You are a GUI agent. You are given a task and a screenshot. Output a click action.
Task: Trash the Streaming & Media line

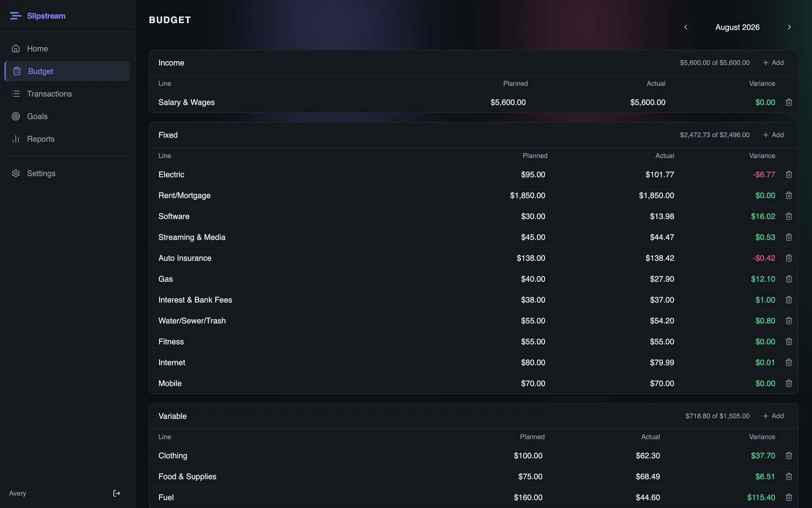pyautogui.click(x=789, y=237)
